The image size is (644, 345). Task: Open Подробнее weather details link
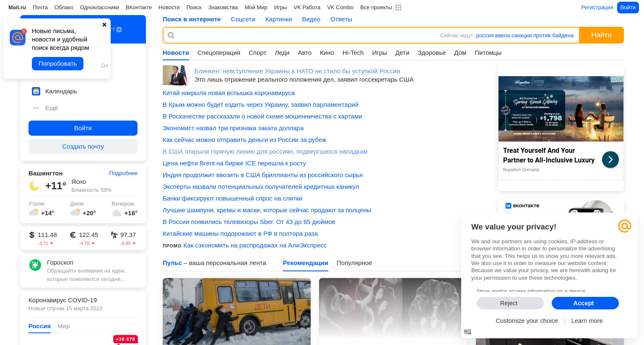pos(123,173)
